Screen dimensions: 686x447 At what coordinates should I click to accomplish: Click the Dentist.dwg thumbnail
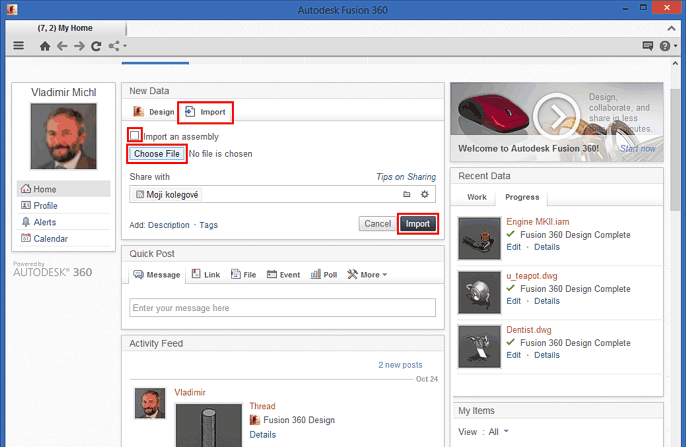479,347
